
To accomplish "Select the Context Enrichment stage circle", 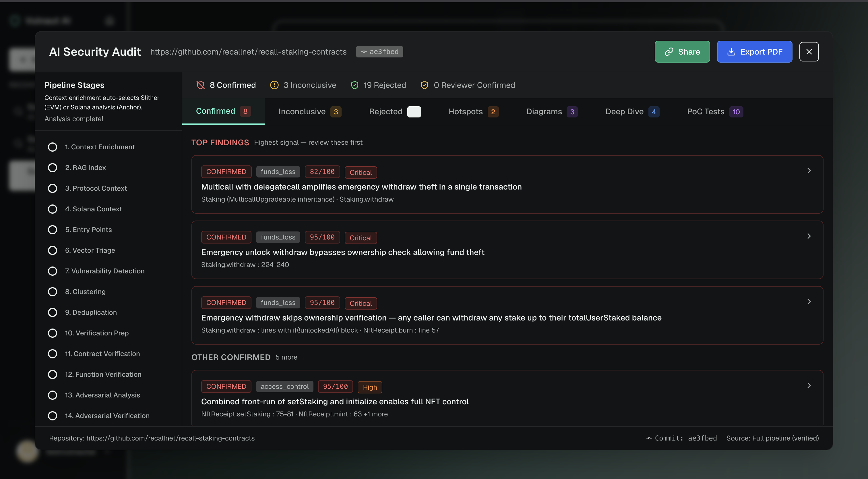I will 52,147.
